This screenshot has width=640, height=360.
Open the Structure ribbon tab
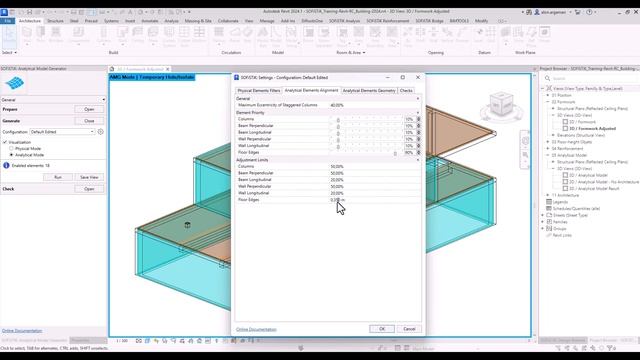pos(55,21)
